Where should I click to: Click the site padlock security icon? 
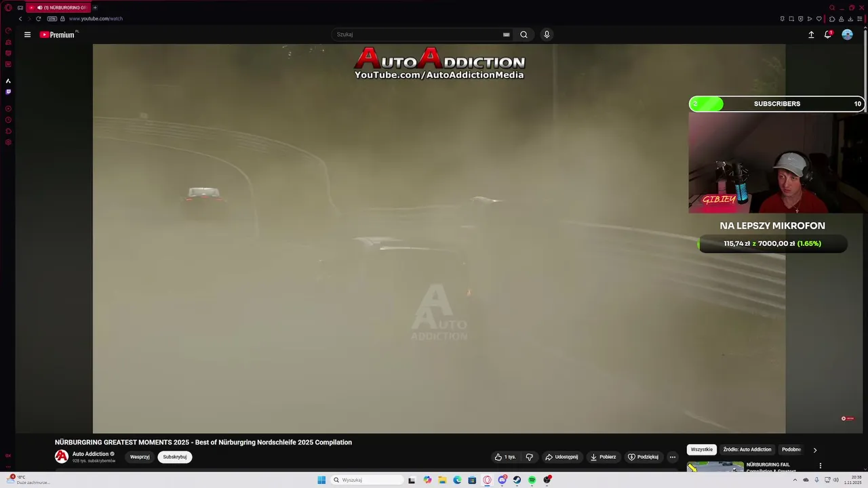tap(62, 19)
